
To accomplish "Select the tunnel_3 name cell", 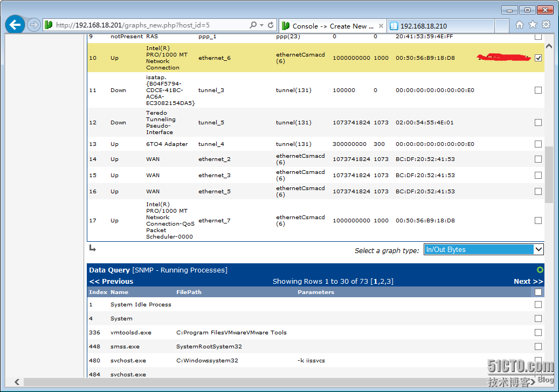I will pyautogui.click(x=211, y=90).
